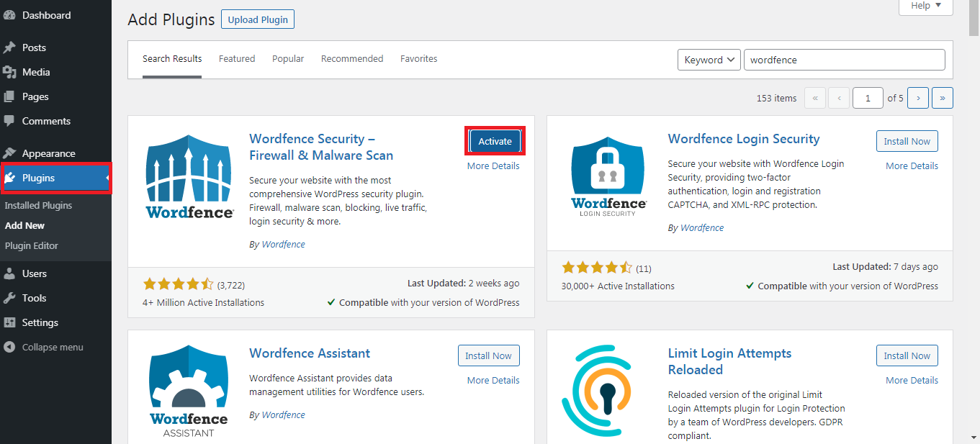The height and width of the screenshot is (444, 980).
Task: Activate the Wordfence Security plugin
Action: coord(495,141)
